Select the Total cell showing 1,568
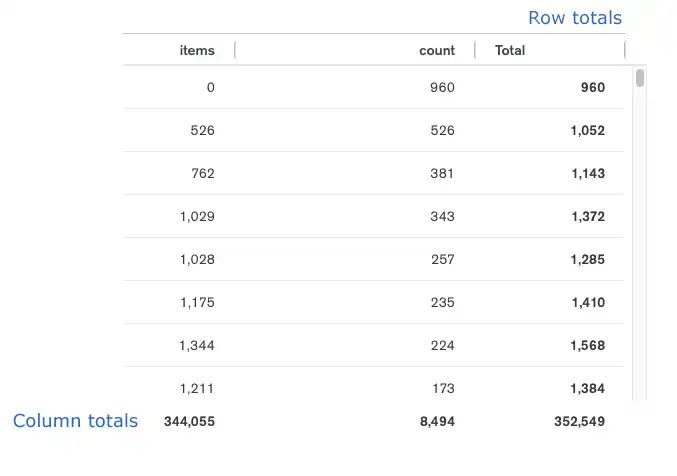The width and height of the screenshot is (677, 476). pyautogui.click(x=587, y=345)
